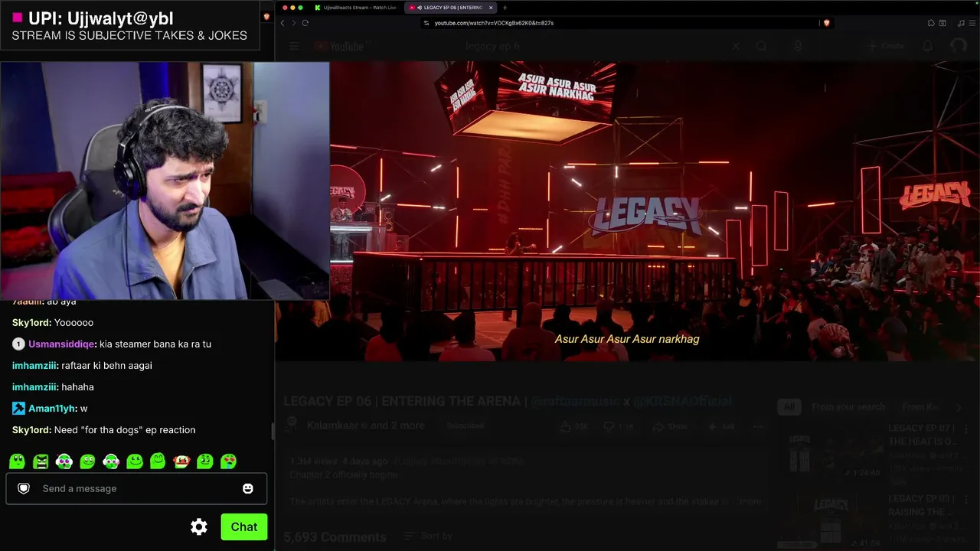Reload the YouTube page

pos(305,23)
